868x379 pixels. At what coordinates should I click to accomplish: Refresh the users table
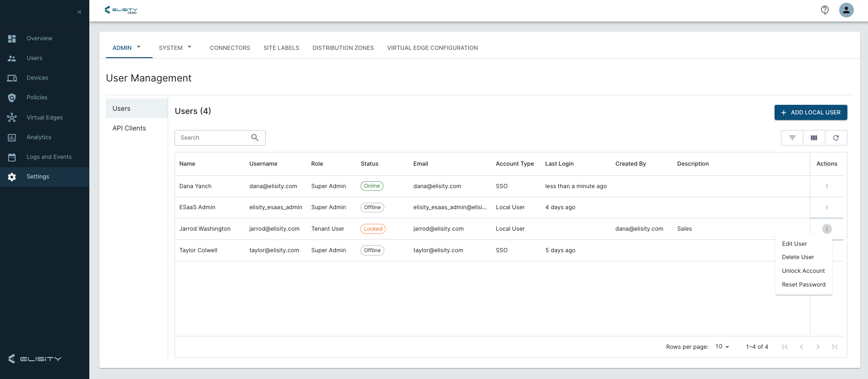coord(836,138)
